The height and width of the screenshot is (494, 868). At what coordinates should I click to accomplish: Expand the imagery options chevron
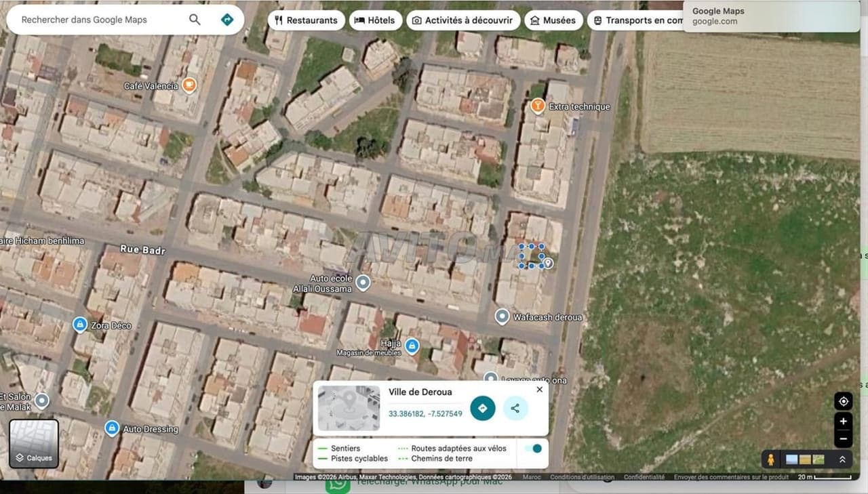[842, 459]
